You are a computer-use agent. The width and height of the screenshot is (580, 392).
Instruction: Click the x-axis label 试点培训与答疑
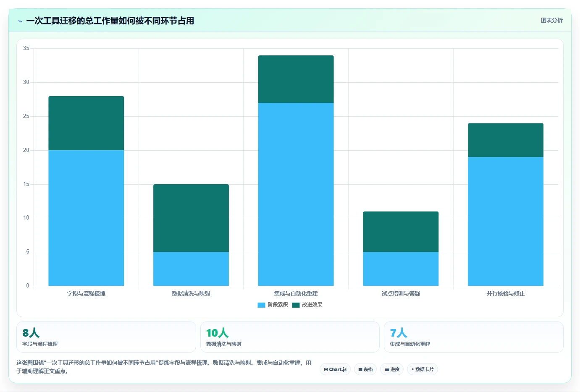[401, 294]
